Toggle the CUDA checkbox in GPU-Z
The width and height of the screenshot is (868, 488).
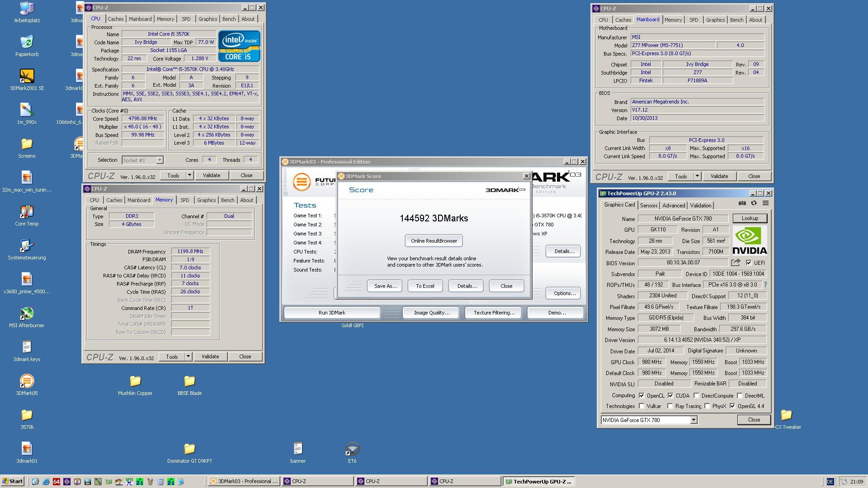tap(670, 395)
